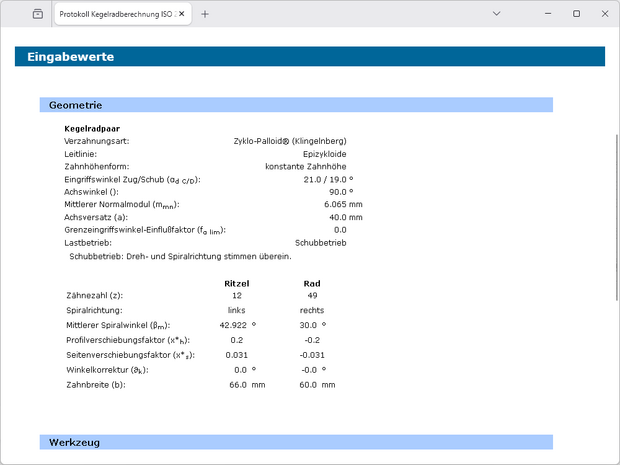Image resolution: width=620 pixels, height=465 pixels.
Task: Close the browser window
Action: pos(603,14)
